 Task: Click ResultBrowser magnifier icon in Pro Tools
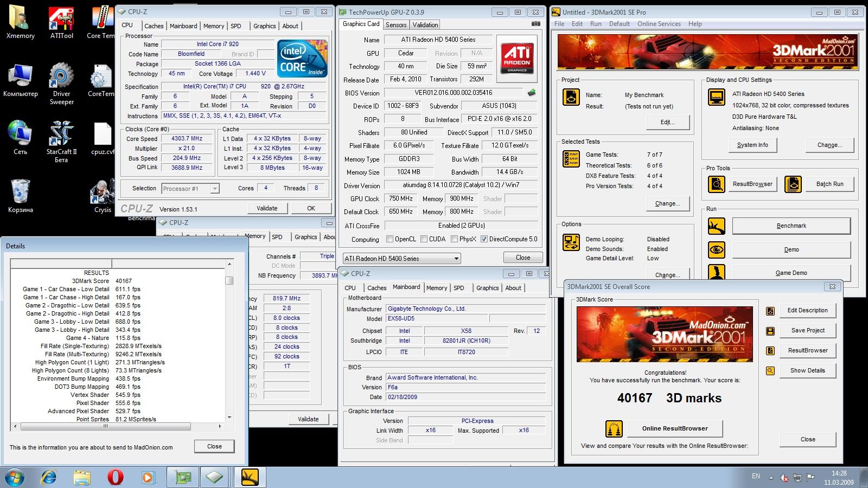[x=717, y=184]
